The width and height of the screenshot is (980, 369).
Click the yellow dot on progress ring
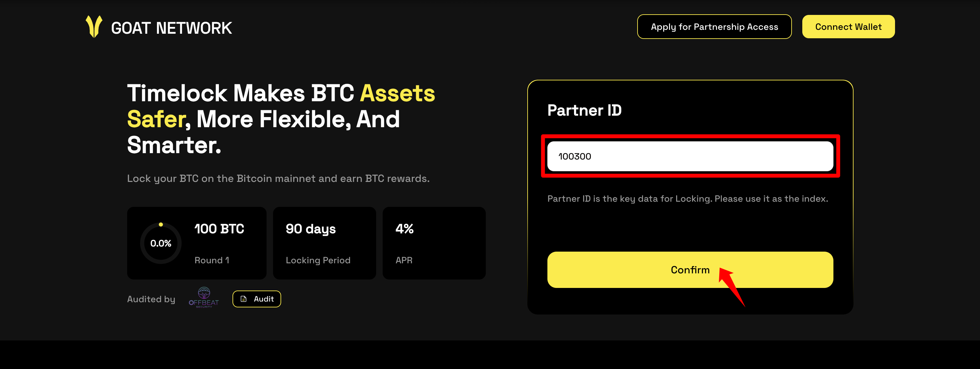coord(161,224)
